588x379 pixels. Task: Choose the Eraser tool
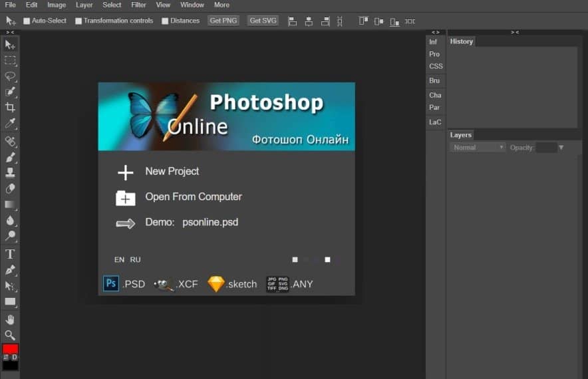coord(10,189)
